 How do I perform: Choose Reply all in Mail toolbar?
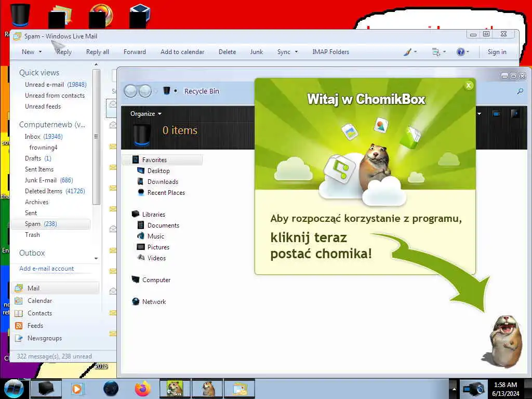click(x=97, y=52)
